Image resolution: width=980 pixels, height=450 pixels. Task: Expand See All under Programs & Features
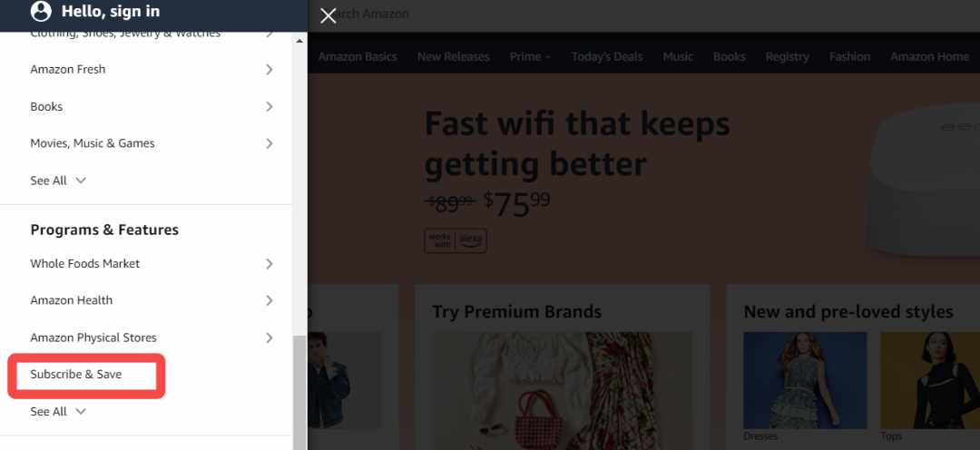(58, 411)
